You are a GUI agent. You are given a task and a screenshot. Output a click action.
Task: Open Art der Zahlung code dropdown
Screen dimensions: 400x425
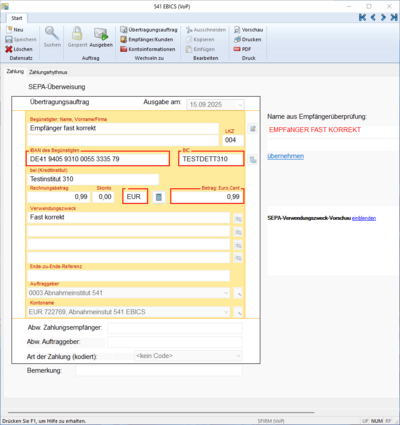[x=238, y=356]
